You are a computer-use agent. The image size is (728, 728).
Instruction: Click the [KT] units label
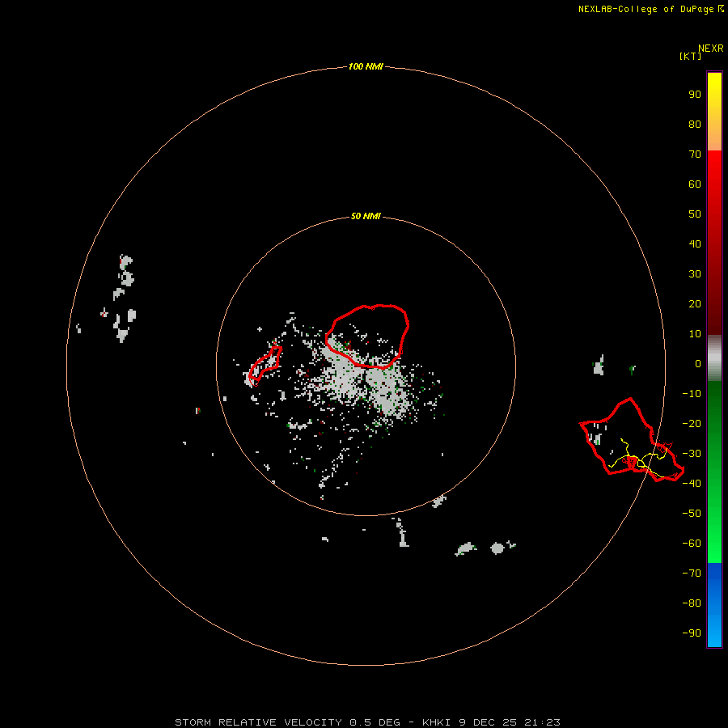point(691,56)
